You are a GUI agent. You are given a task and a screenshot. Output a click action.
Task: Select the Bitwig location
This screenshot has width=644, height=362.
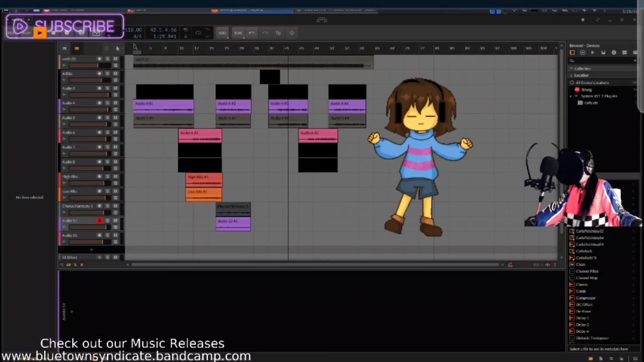click(586, 89)
